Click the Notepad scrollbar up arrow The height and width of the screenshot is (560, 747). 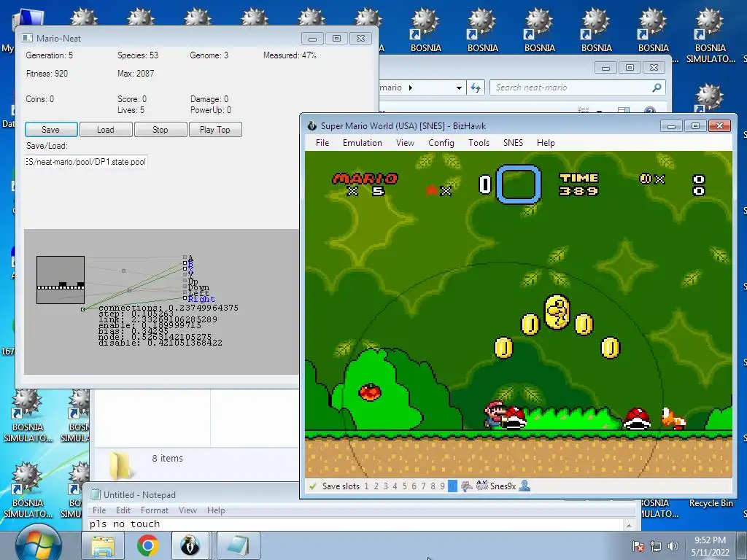pyautogui.click(x=629, y=525)
